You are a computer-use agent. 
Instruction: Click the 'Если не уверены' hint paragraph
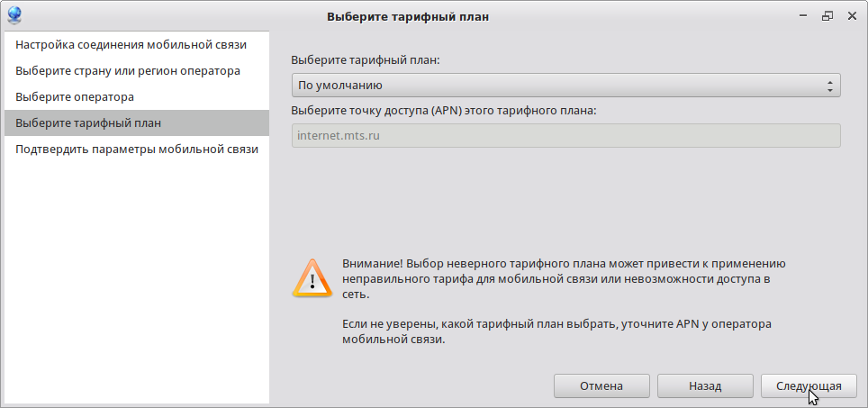[558, 331]
